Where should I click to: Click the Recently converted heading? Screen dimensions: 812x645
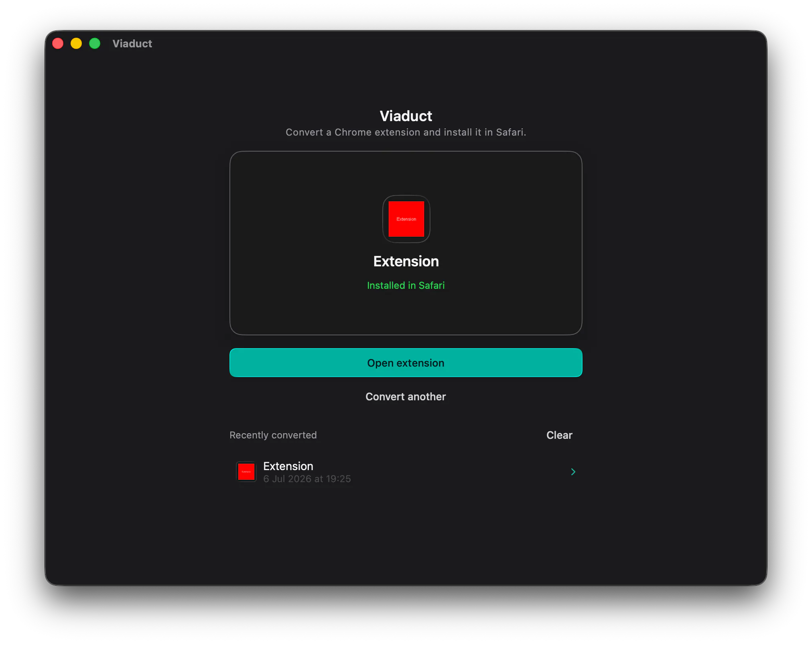pyautogui.click(x=273, y=435)
